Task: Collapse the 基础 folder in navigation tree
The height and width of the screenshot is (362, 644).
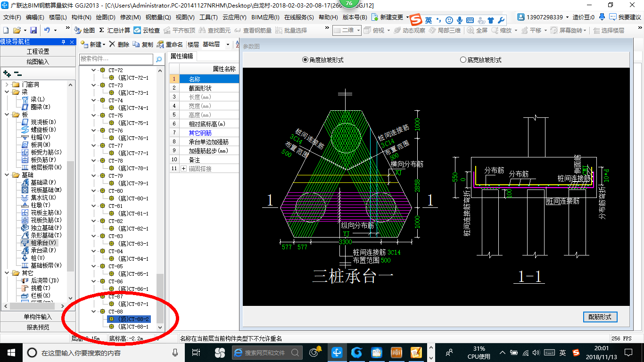Action: (7, 175)
